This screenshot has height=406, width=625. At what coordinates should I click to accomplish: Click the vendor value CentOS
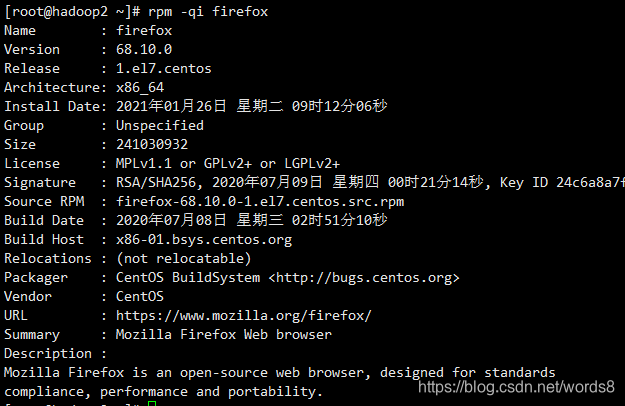point(140,296)
